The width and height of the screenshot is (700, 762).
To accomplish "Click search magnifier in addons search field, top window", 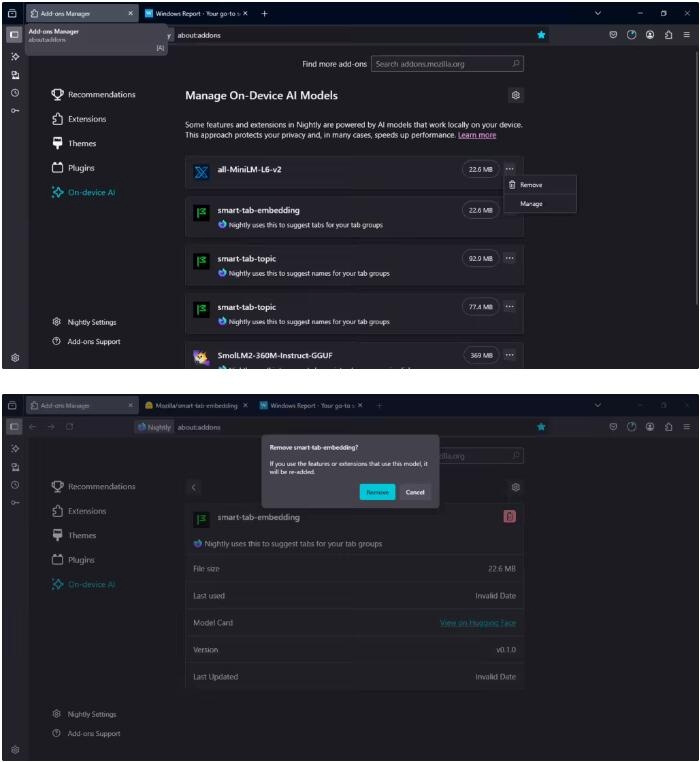I will (516, 64).
